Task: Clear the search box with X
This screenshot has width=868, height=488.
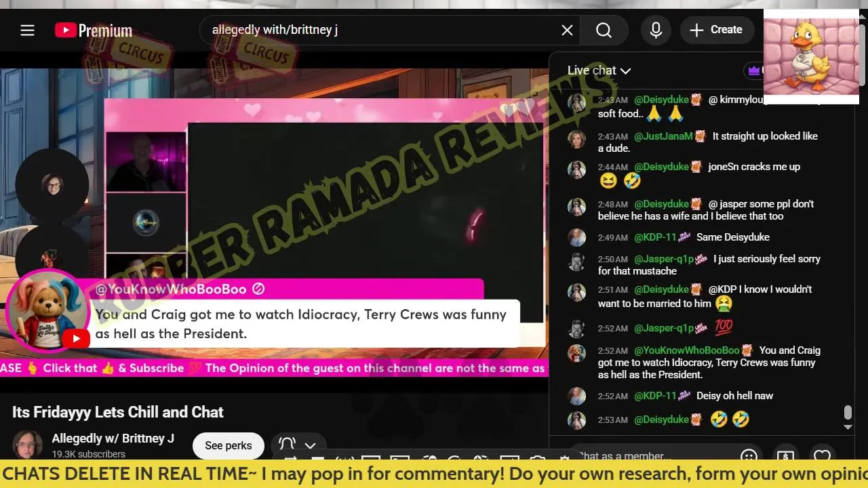Action: point(567,30)
